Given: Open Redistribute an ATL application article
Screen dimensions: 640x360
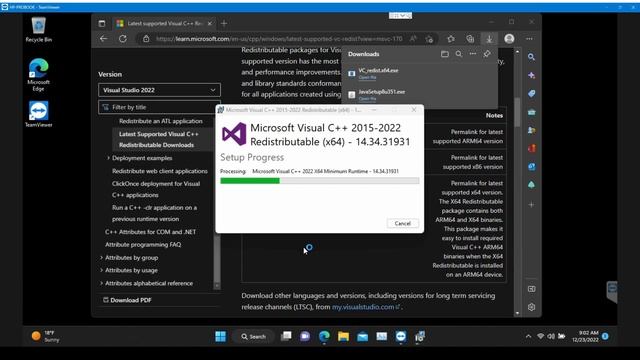Looking at the screenshot, I should click(x=161, y=121).
